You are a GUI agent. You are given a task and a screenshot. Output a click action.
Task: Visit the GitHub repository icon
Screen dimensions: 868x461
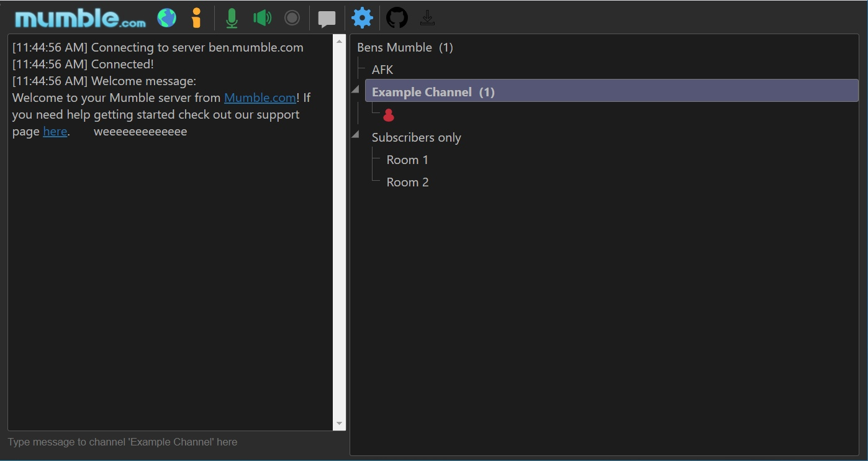397,17
